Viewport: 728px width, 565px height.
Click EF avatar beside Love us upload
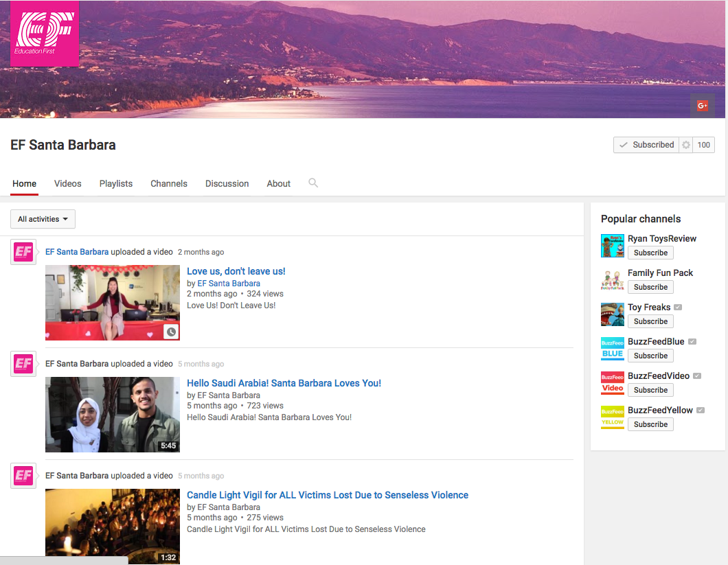(x=23, y=252)
